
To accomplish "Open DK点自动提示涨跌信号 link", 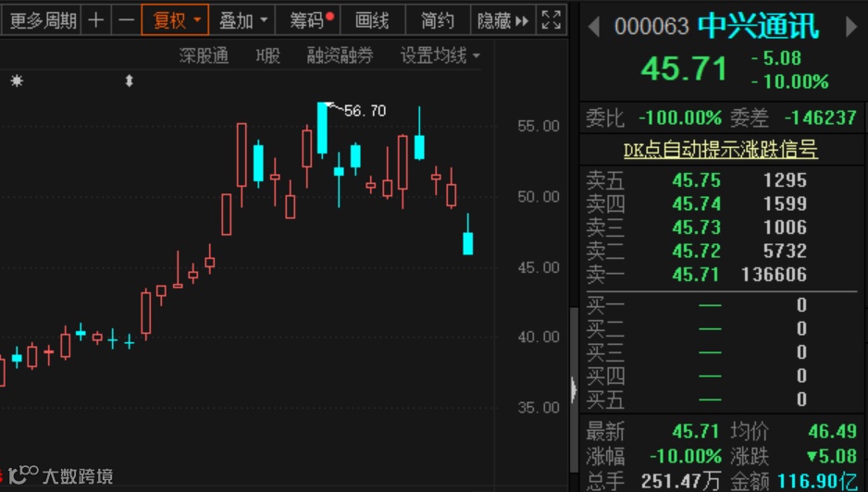I will pyautogui.click(x=720, y=150).
